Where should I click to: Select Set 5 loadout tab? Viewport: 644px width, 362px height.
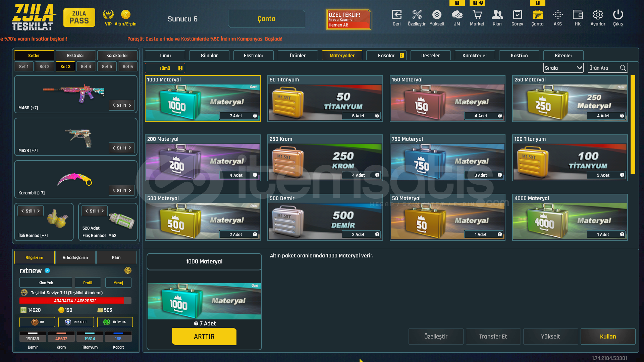[x=107, y=66]
